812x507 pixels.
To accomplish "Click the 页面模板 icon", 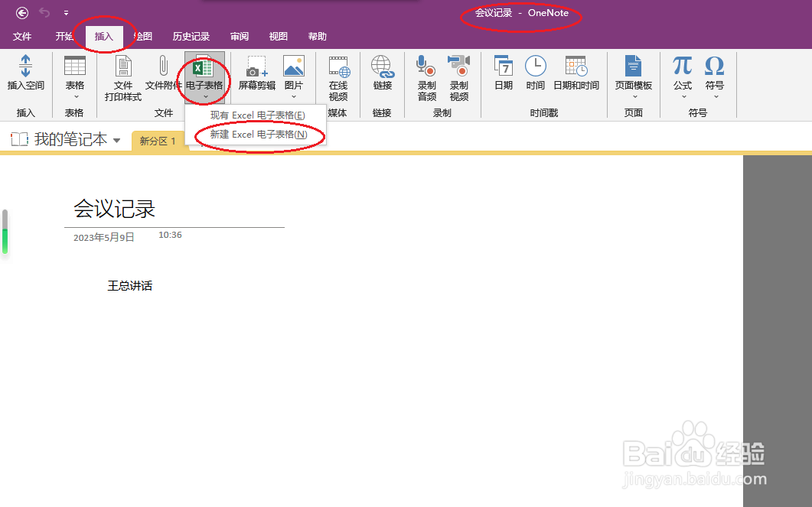I will coord(633,67).
